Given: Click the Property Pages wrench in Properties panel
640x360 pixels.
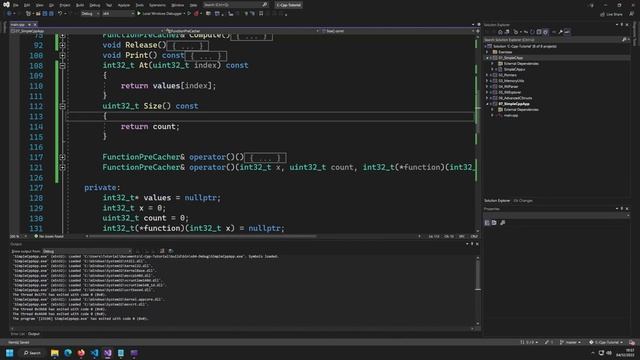Looking at the screenshot, I should click(x=502, y=223).
